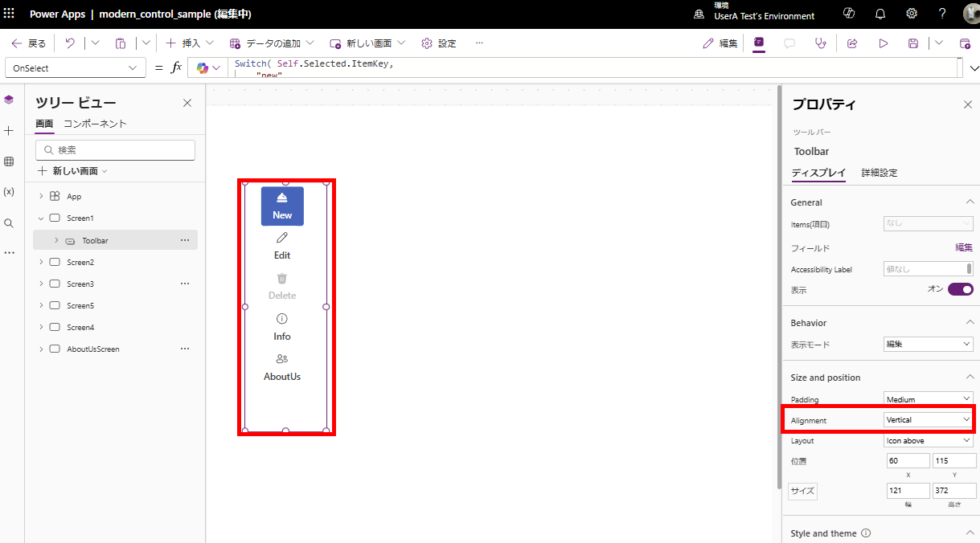Collapse the Screen1 tree item
980x543 pixels.
point(39,218)
